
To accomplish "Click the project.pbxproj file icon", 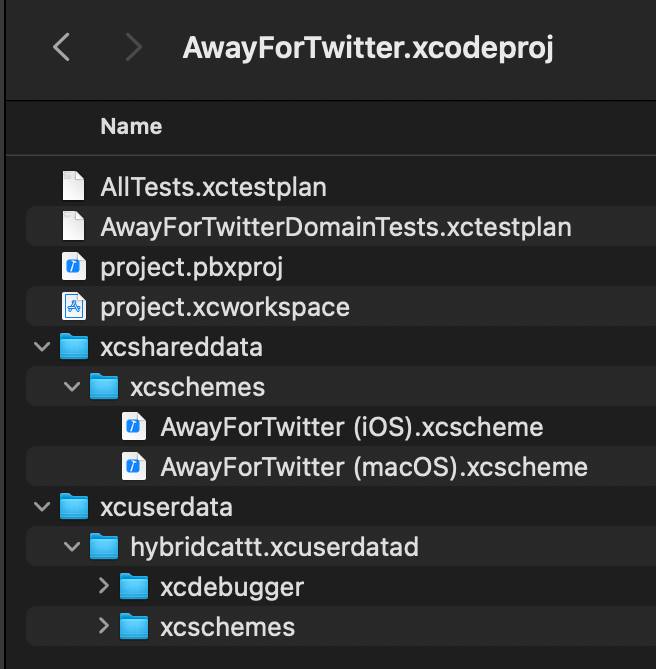I will 74,267.
